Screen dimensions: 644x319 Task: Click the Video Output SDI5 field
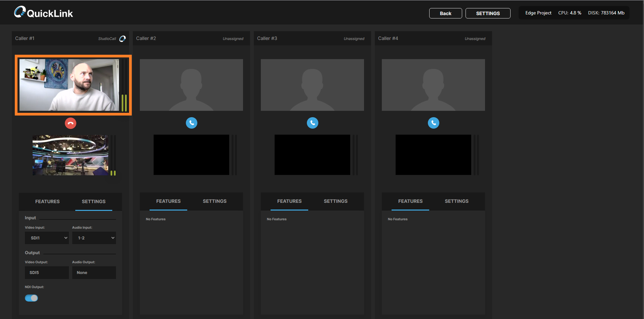[47, 272]
